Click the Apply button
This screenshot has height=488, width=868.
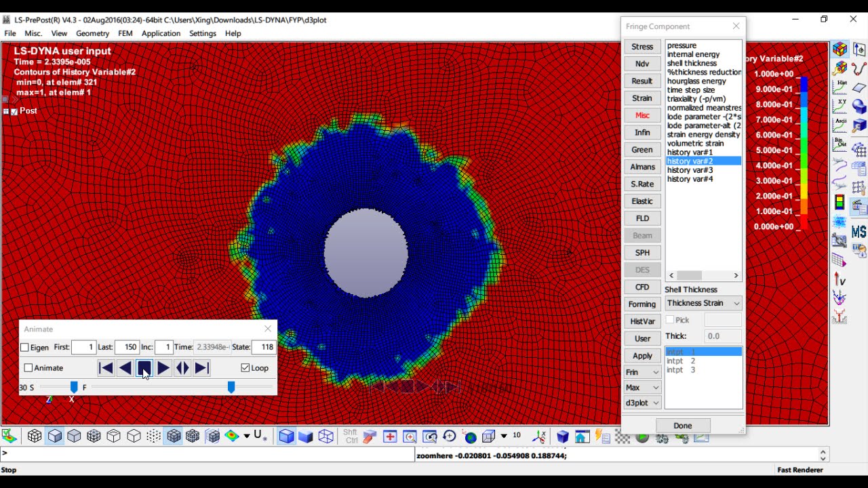point(642,356)
